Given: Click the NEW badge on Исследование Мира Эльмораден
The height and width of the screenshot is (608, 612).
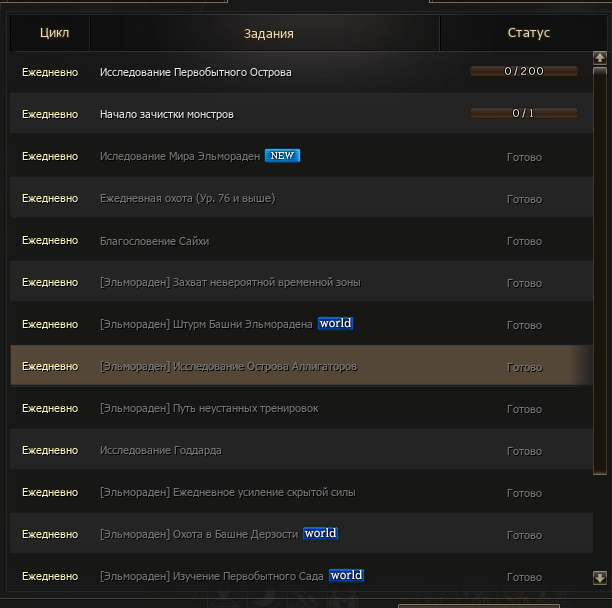Looking at the screenshot, I should pyautogui.click(x=282, y=156).
